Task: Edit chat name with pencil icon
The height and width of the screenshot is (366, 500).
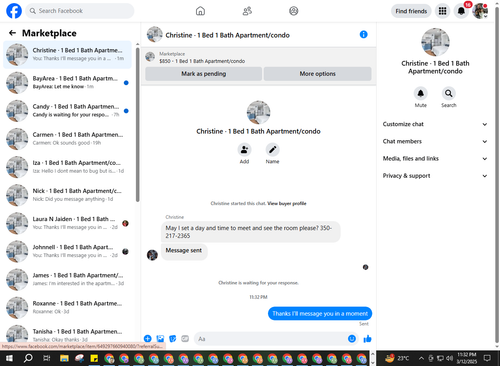Action: coord(272,150)
